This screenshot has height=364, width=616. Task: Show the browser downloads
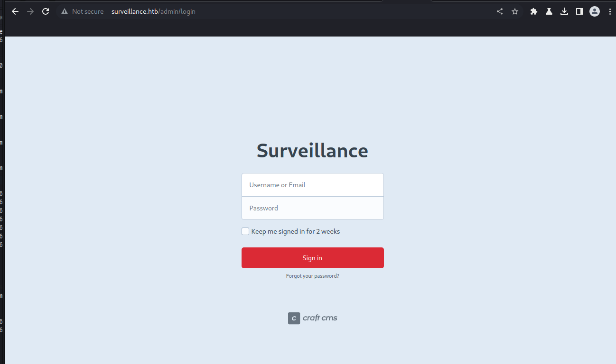(x=564, y=11)
